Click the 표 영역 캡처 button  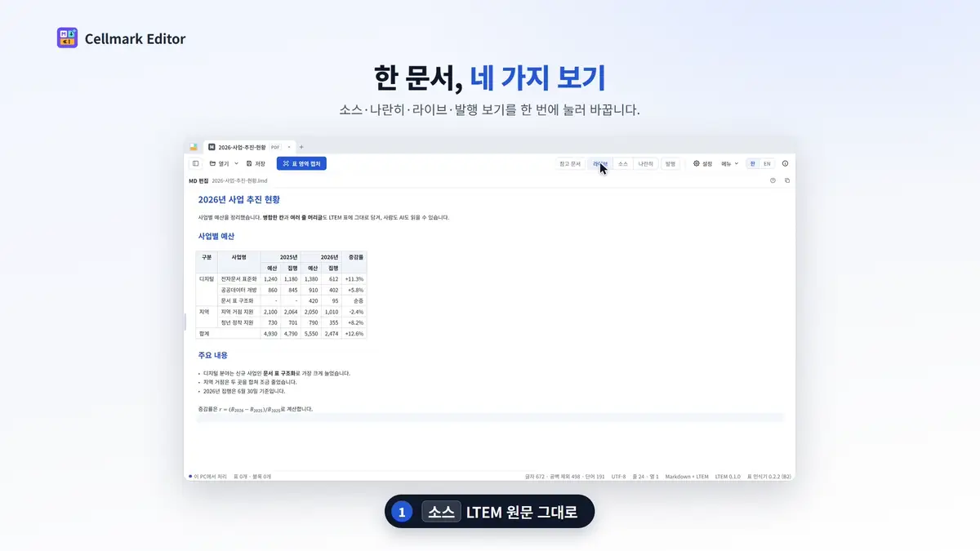[x=301, y=163]
